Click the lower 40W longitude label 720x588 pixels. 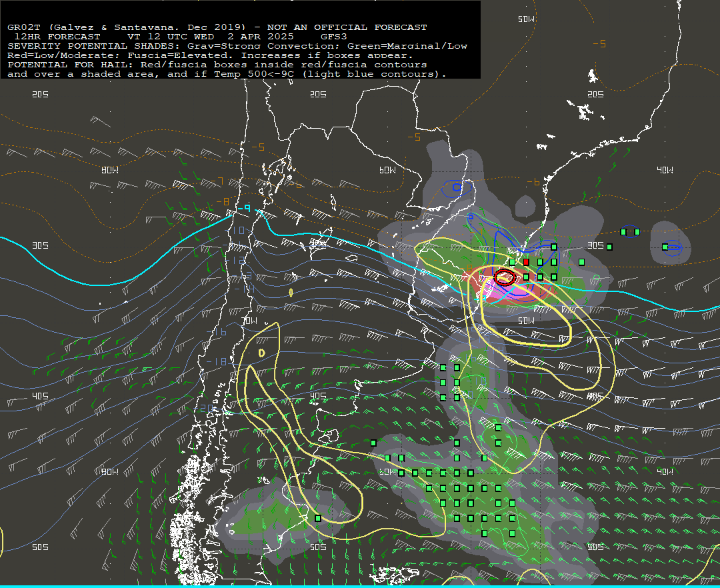pos(665,471)
